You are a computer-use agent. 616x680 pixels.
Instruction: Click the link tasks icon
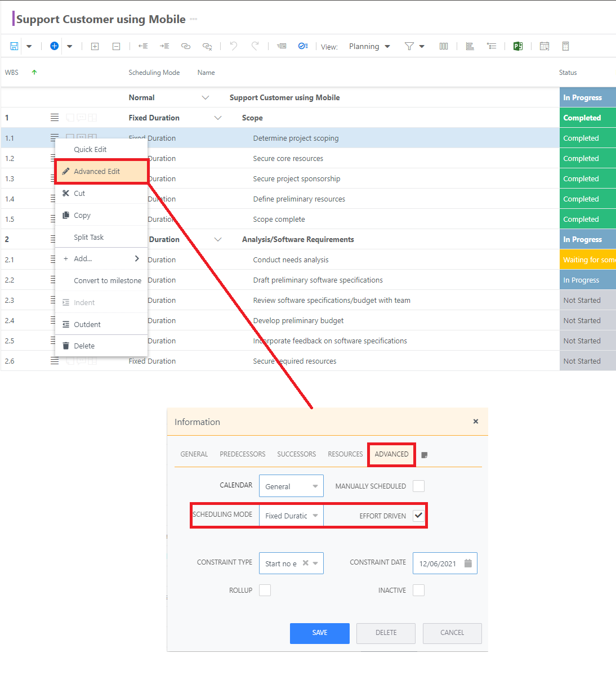(x=186, y=46)
